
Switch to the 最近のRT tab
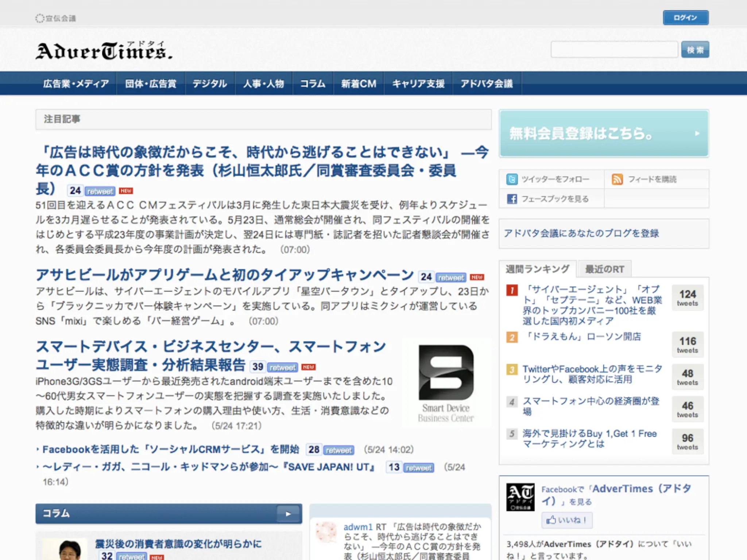click(604, 269)
